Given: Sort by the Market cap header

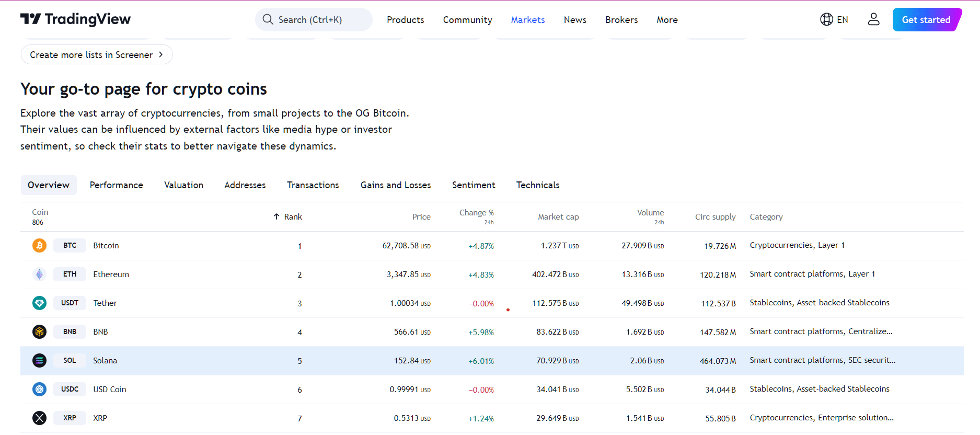Looking at the screenshot, I should [x=558, y=217].
